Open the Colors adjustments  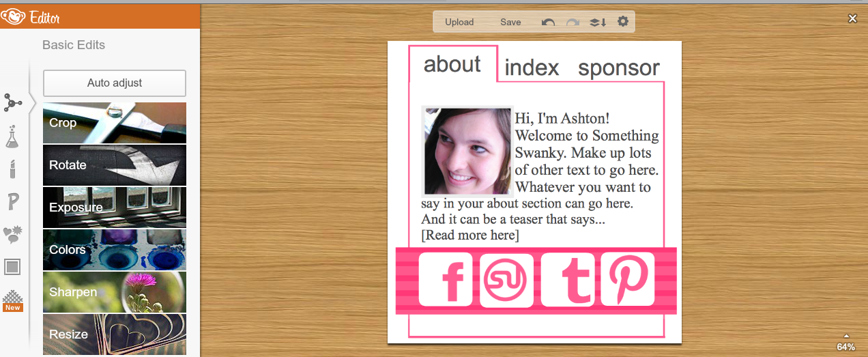click(x=115, y=250)
